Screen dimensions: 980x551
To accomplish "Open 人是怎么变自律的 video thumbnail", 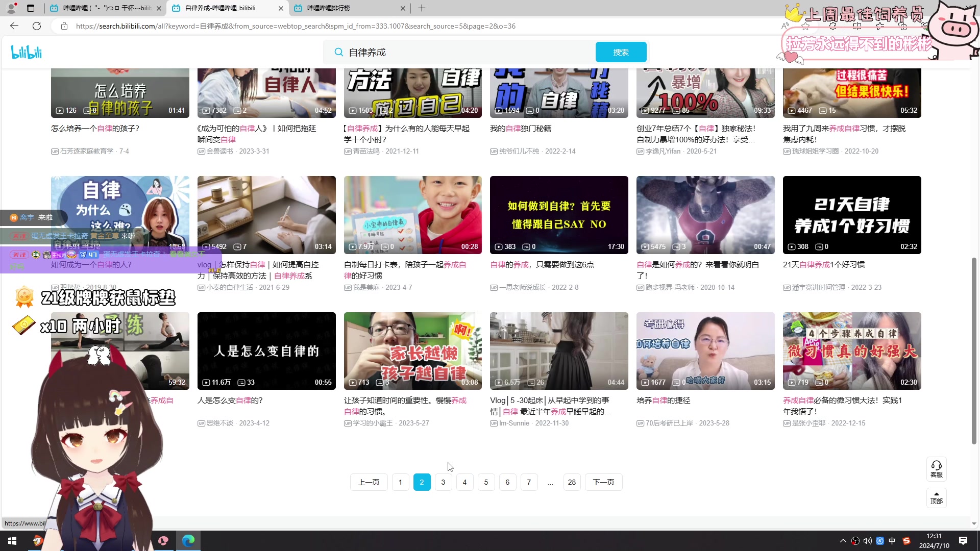I will coord(266,351).
